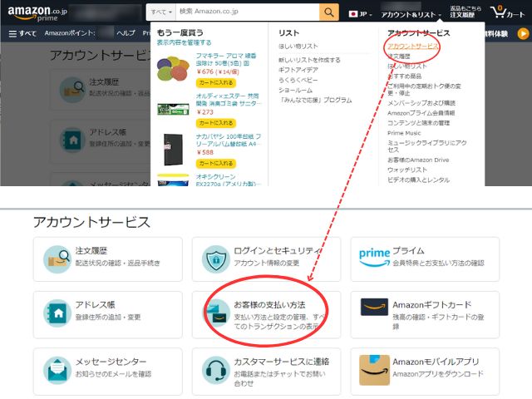Screen dimensions: 532x399
Task: Click the orange search magnifier button
Action: (x=329, y=12)
